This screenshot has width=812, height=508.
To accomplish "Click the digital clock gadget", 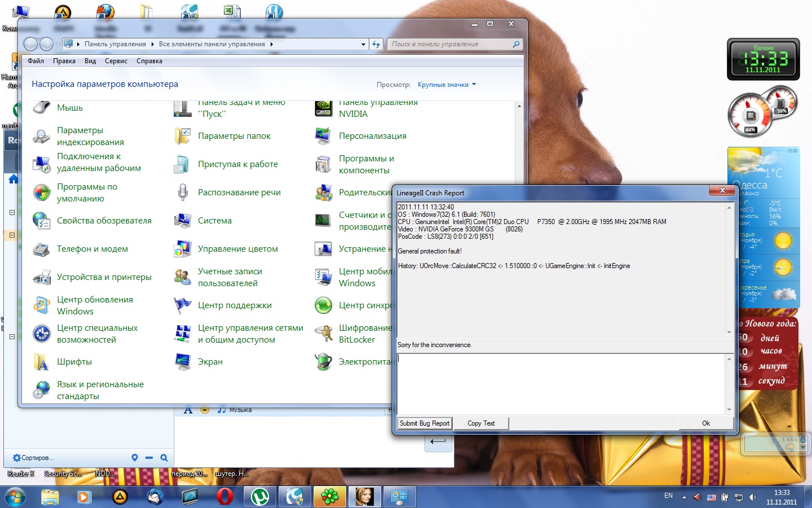I will click(764, 59).
